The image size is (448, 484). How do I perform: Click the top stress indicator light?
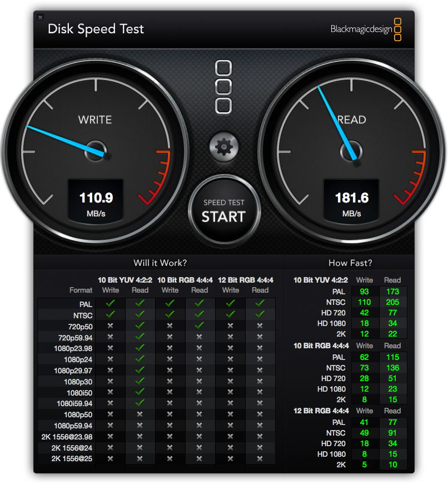pos(223,67)
